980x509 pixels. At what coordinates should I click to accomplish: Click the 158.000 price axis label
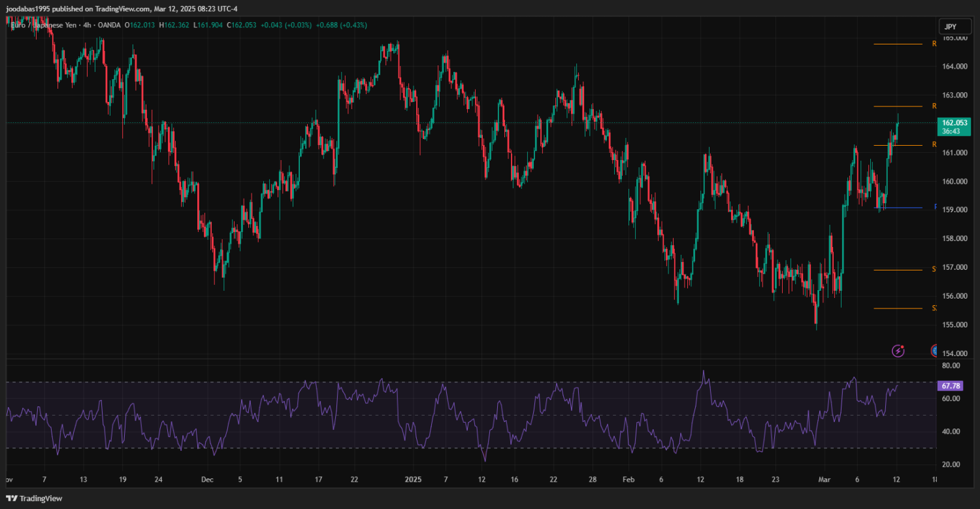point(955,238)
